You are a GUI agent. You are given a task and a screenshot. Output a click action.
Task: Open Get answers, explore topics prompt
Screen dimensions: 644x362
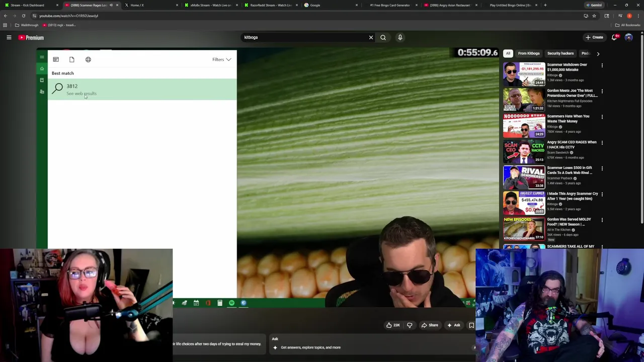point(310,347)
